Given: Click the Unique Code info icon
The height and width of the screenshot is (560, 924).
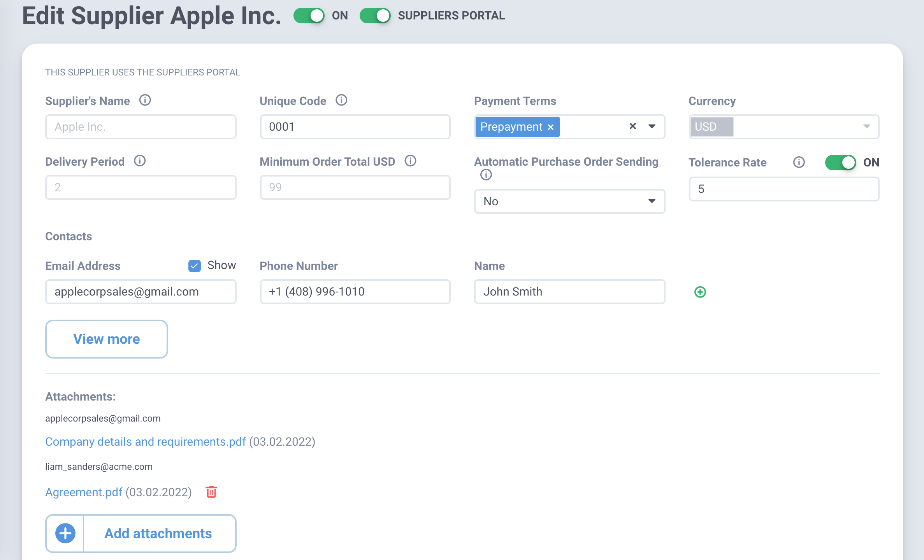Looking at the screenshot, I should click(x=341, y=100).
